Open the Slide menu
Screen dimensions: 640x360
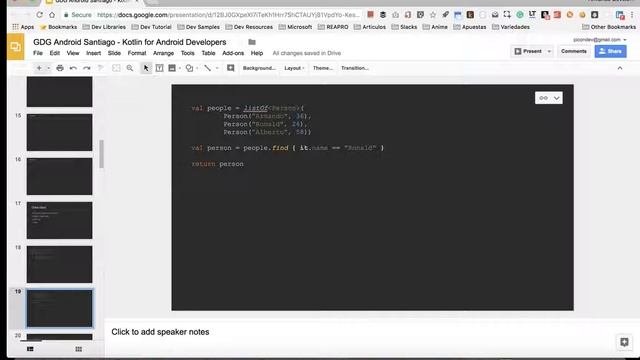pyautogui.click(x=114, y=53)
